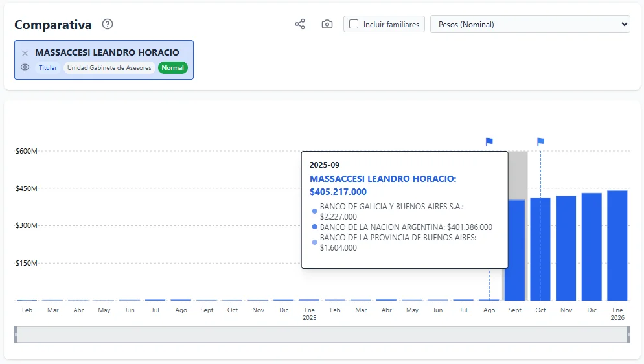This screenshot has height=364, width=644.
Task: Open the Pesos (Nominal) dropdown
Action: pos(529,25)
